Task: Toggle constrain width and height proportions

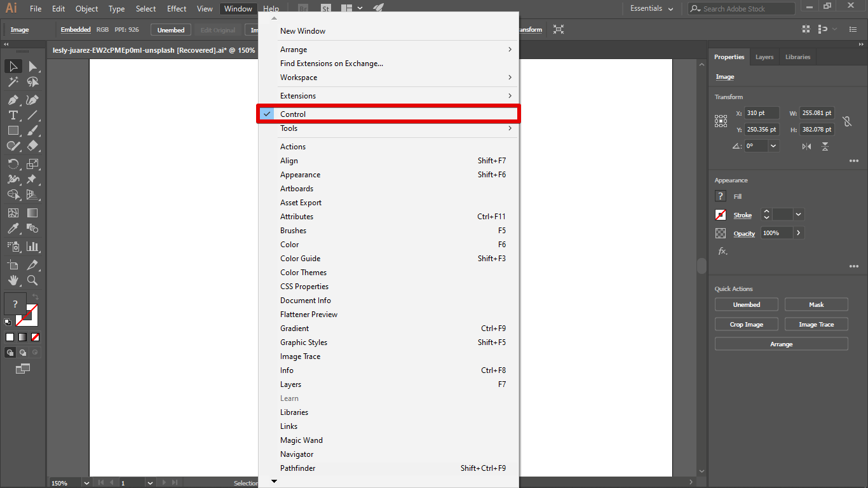Action: click(x=846, y=121)
